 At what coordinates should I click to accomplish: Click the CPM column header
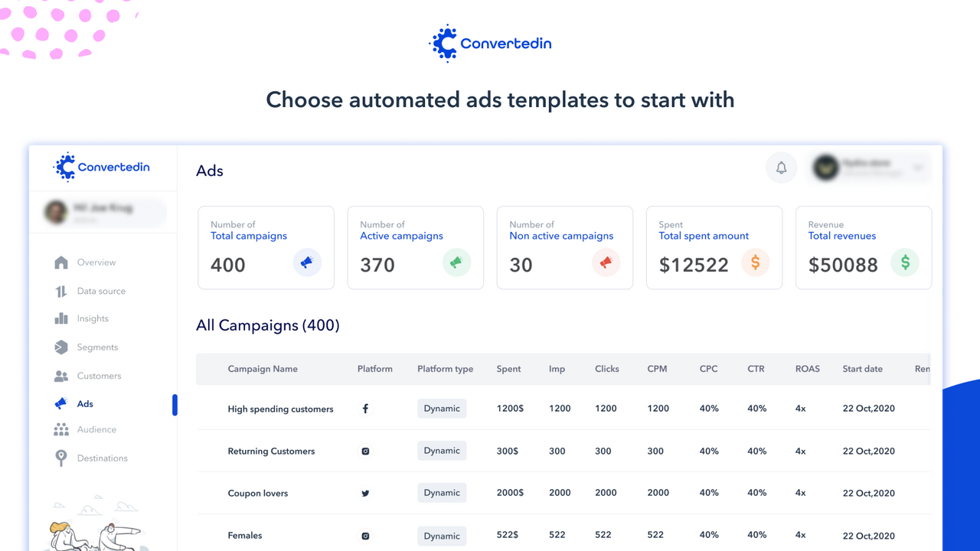point(657,369)
